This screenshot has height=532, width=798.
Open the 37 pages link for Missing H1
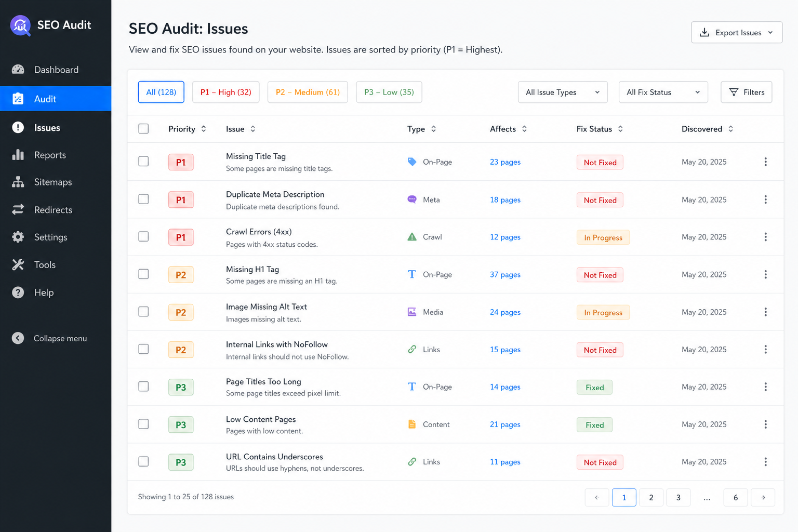(x=505, y=275)
